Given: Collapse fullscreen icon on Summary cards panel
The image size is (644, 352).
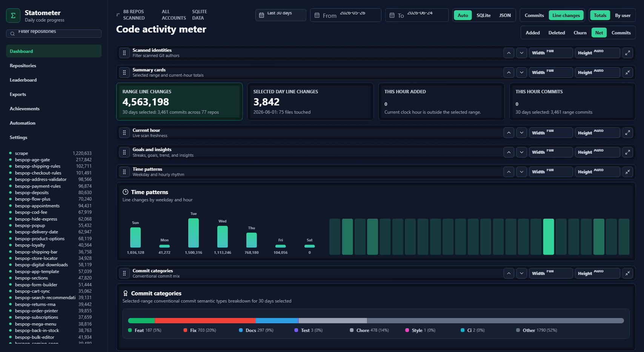Looking at the screenshot, I should coord(627,73).
